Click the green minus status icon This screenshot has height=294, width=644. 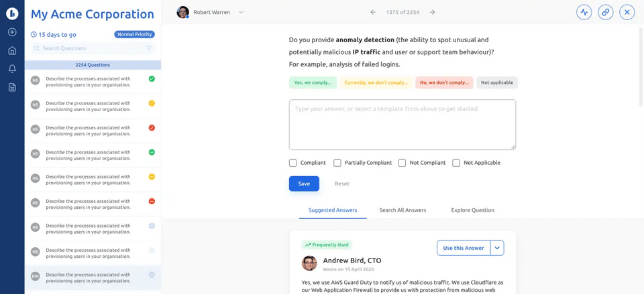click(152, 152)
